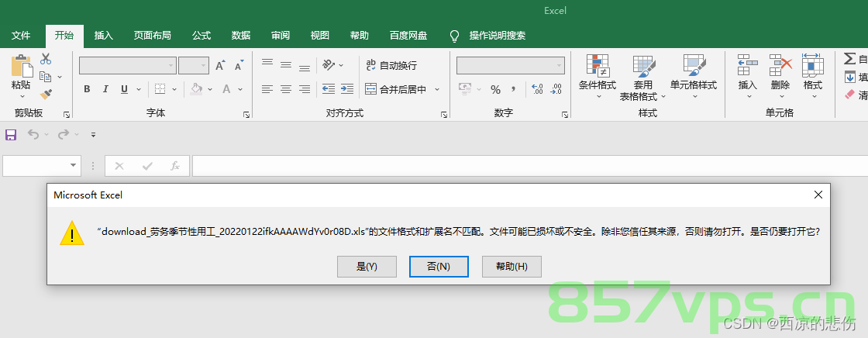
Task: Open the number format combo box
Action: [x=511, y=65]
